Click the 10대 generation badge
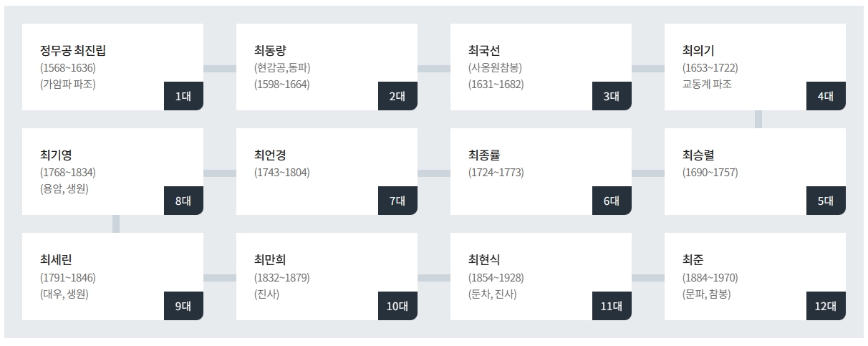 [397, 306]
